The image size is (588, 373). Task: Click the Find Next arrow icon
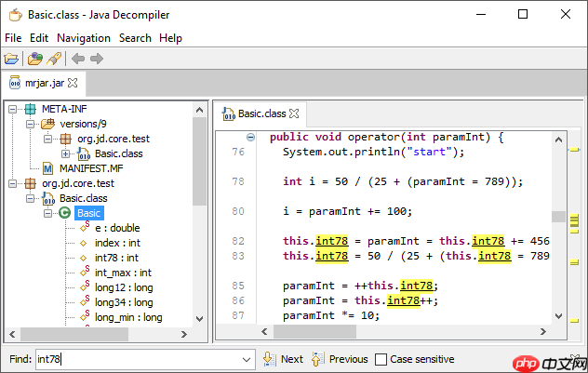point(268,359)
